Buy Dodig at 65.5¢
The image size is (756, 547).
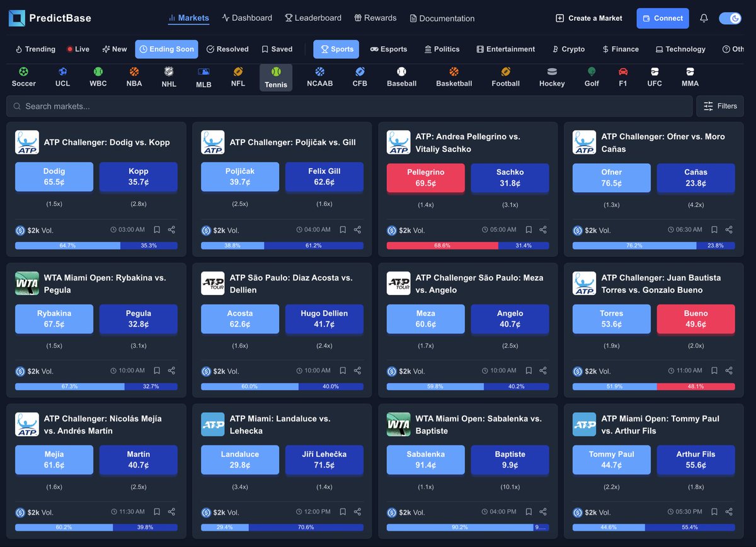pos(54,177)
